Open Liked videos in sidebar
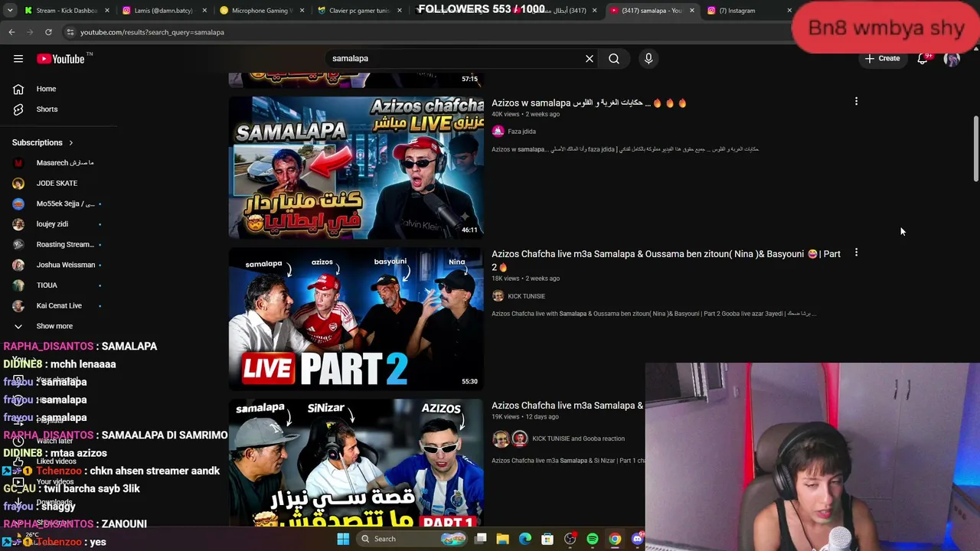The width and height of the screenshot is (980, 551). tap(55, 461)
